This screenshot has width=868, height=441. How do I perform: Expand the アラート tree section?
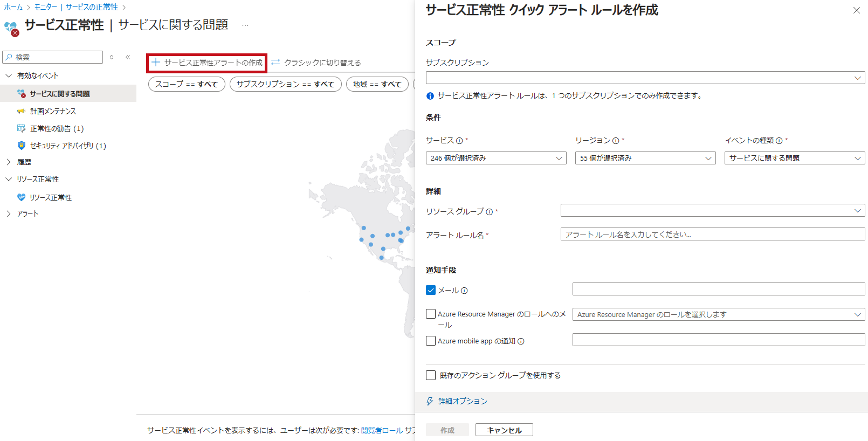9,213
